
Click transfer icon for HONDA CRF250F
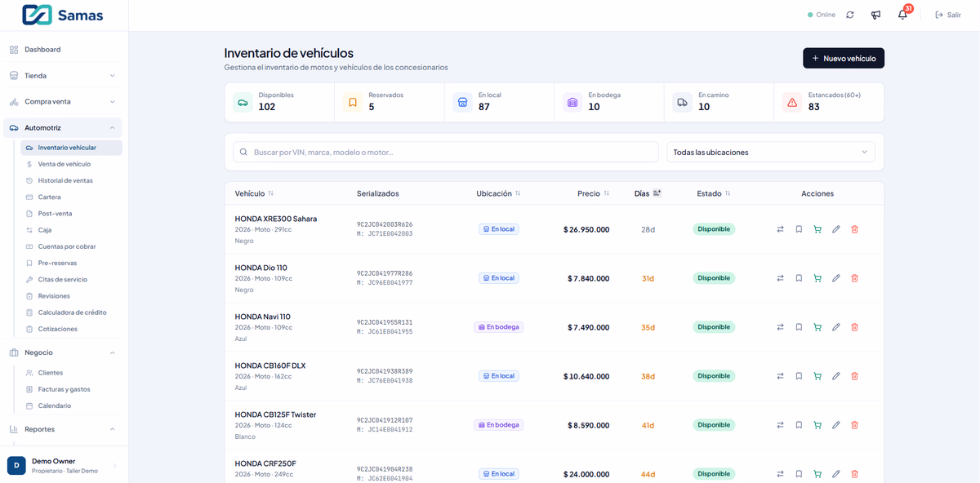click(x=780, y=474)
